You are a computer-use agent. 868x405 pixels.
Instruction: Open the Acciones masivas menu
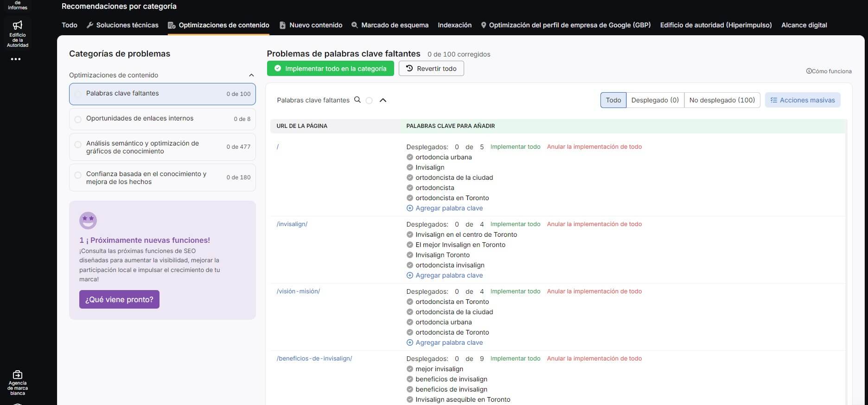coord(802,100)
